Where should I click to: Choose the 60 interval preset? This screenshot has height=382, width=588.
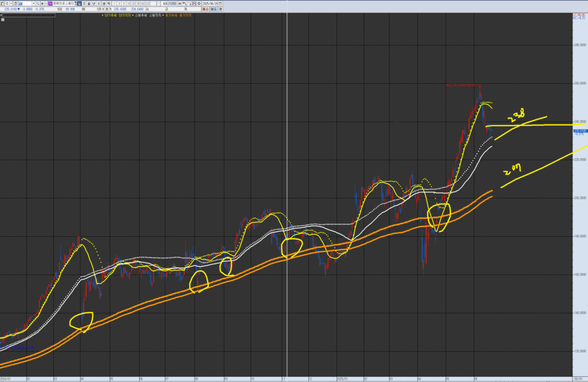[x=143, y=3]
